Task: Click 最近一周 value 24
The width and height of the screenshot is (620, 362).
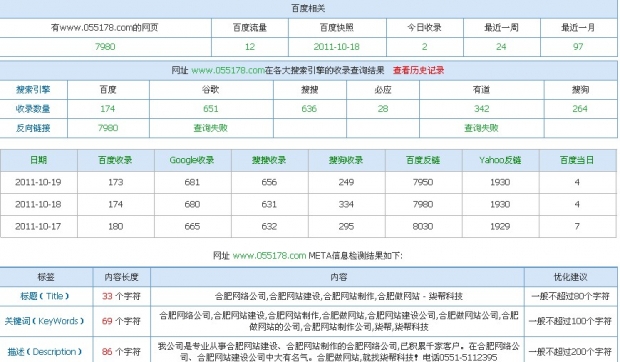Action: [501, 47]
